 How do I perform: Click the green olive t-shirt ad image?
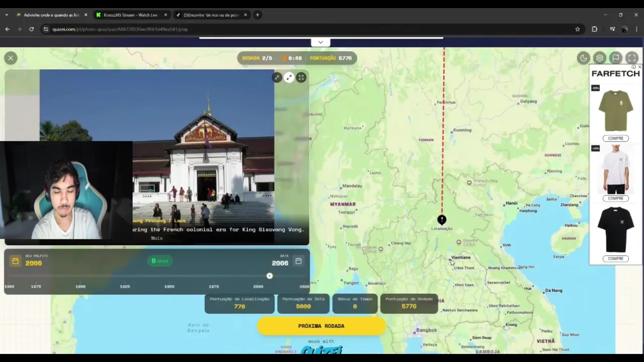point(615,110)
